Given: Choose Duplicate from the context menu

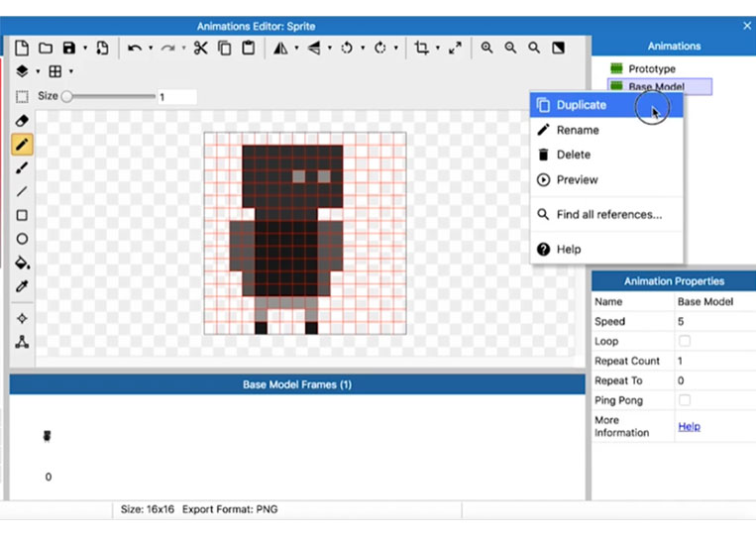Looking at the screenshot, I should pyautogui.click(x=606, y=105).
